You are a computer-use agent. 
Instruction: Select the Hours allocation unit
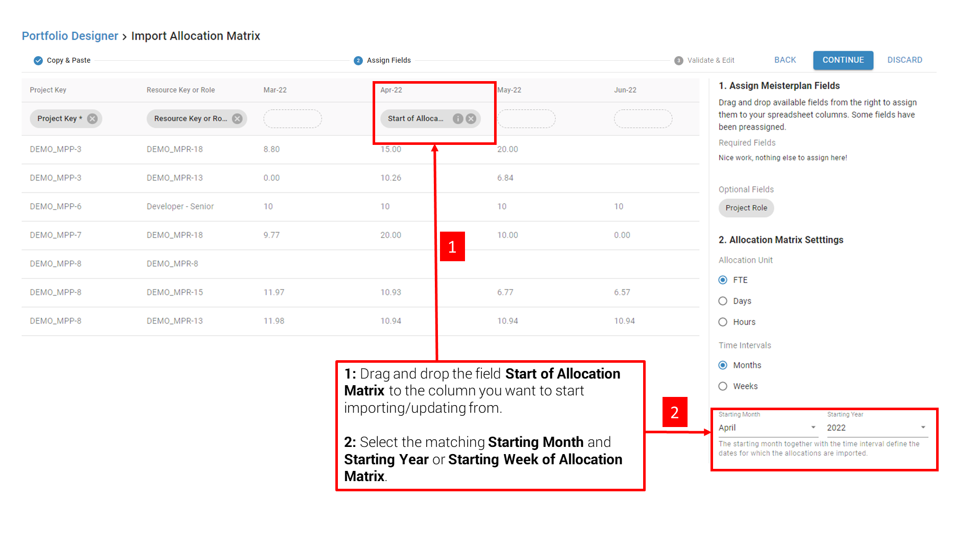pyautogui.click(x=723, y=322)
